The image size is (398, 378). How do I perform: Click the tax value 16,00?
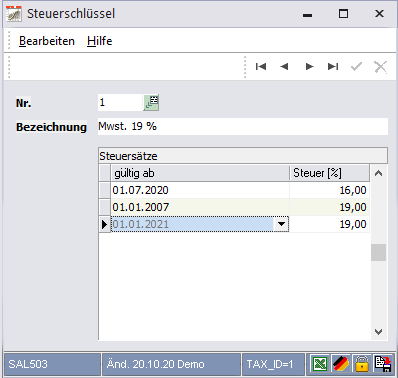tap(329, 190)
